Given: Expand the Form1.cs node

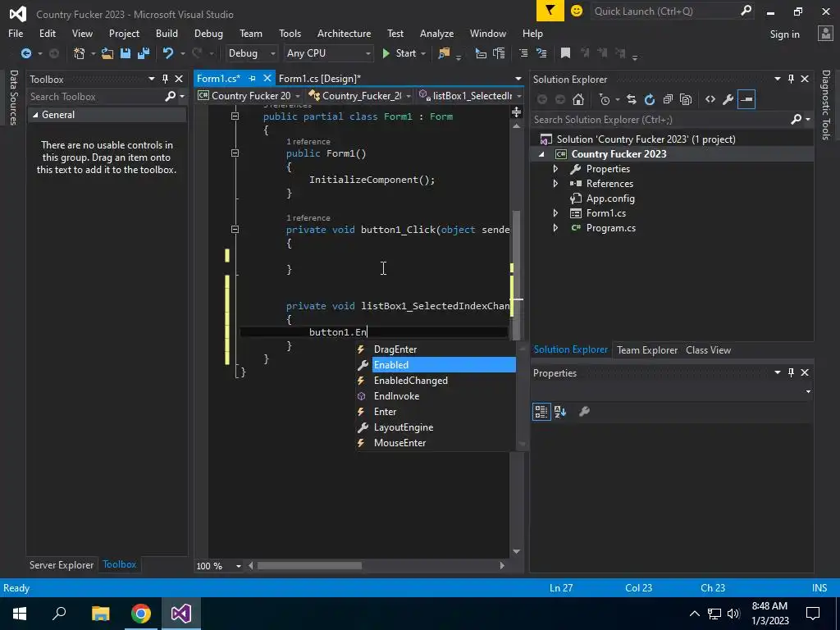Looking at the screenshot, I should click(555, 212).
